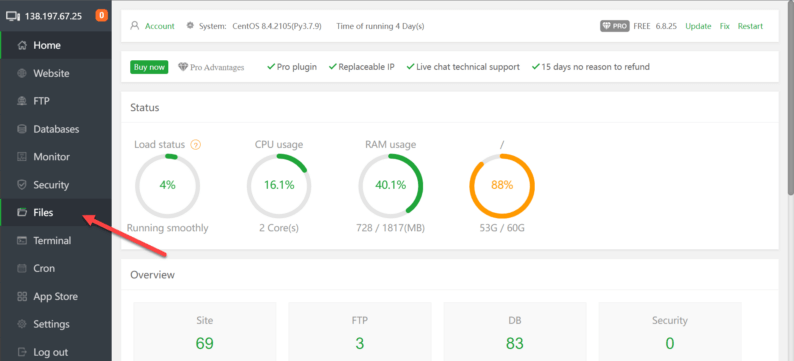The image size is (794, 361).
Task: Click the server IP 138.197.67.25
Action: (x=53, y=16)
